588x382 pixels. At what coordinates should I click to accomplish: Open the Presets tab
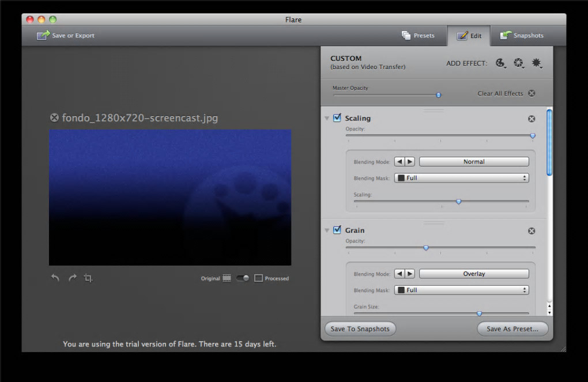tap(418, 35)
